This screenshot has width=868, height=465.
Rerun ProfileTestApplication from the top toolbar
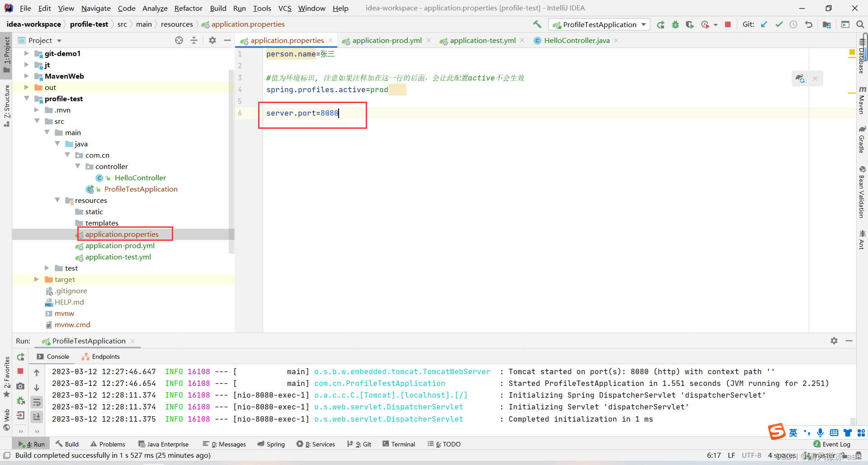tap(661, 25)
